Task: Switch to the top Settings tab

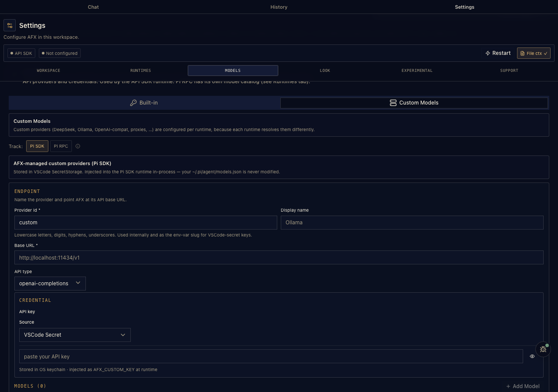Action: click(x=465, y=7)
